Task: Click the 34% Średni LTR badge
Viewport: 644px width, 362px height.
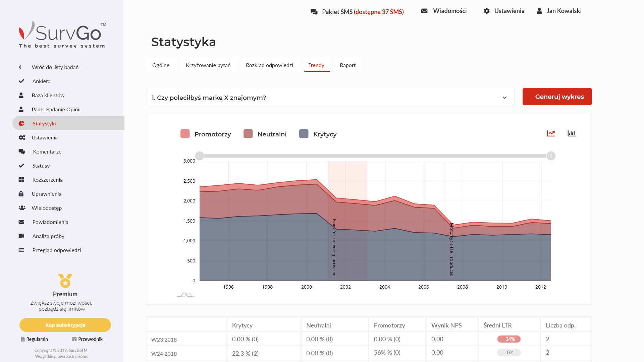Action: [x=509, y=339]
